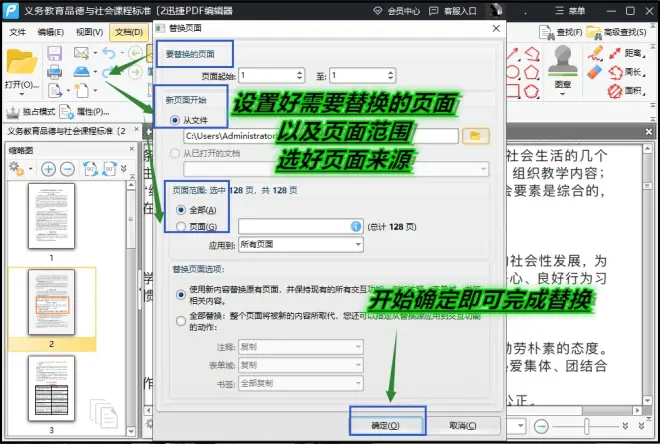
Task: Click the Cancel (取消) button
Action: tap(463, 425)
